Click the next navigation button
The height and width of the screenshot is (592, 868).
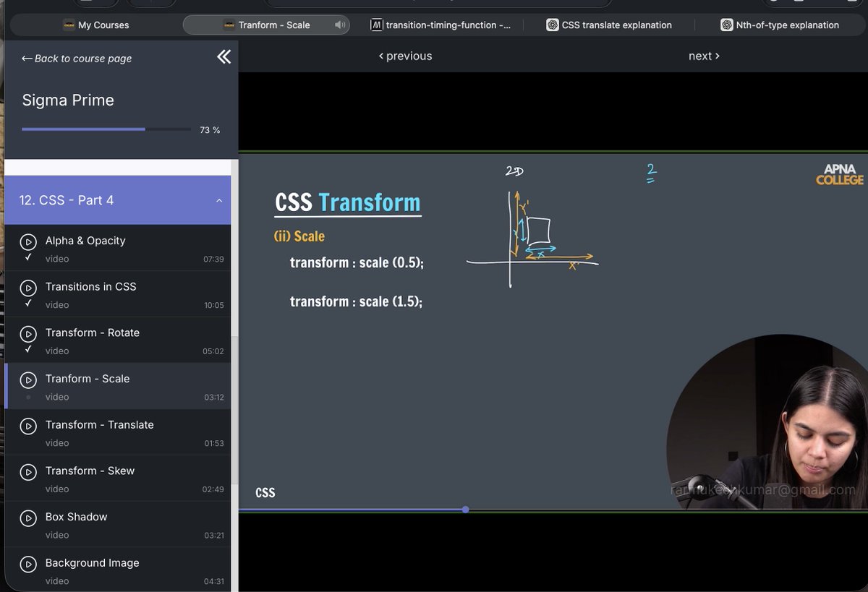(x=703, y=56)
